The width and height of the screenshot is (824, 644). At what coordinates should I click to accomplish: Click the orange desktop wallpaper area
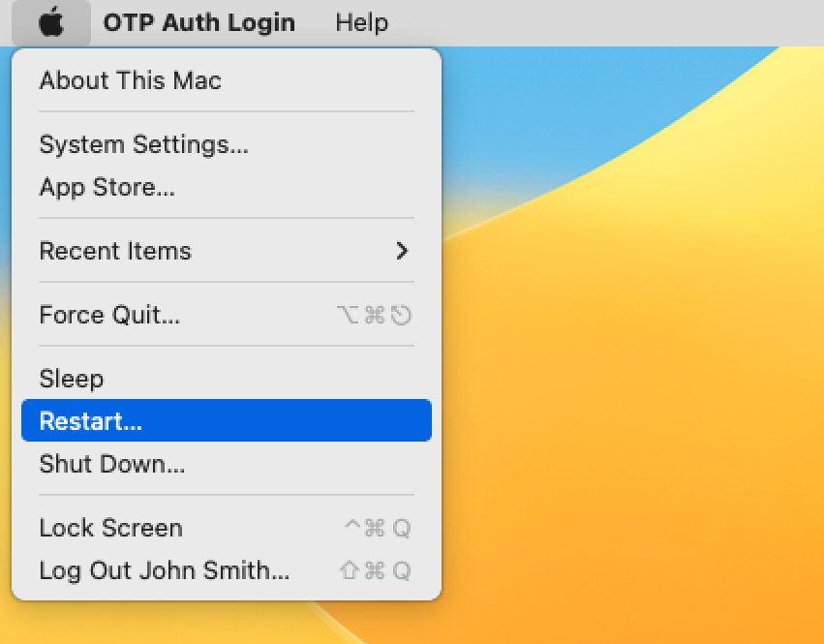(x=658, y=436)
